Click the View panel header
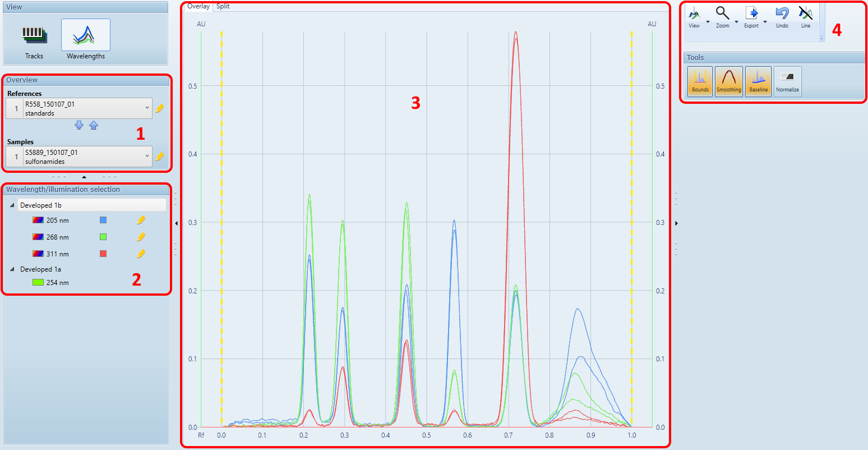Screen dimensions: 868x450 point(86,7)
